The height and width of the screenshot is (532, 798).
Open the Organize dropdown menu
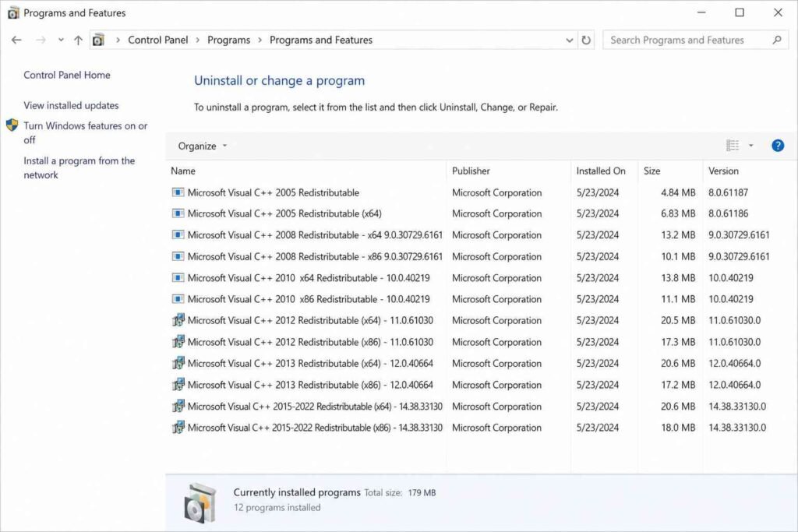click(202, 146)
